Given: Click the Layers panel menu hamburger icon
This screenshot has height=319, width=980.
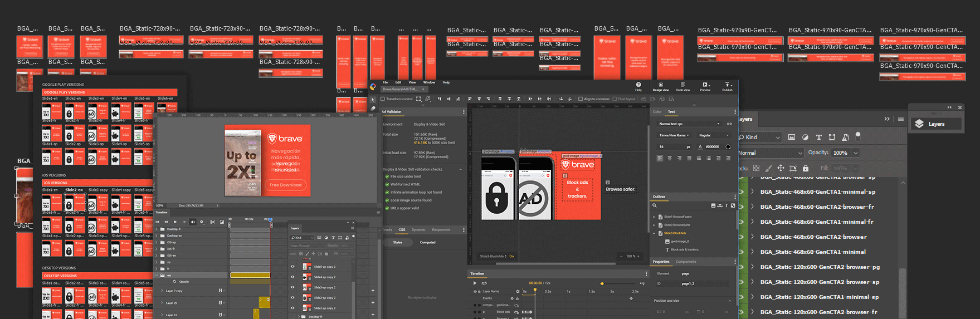Looking at the screenshot, I should [901, 119].
